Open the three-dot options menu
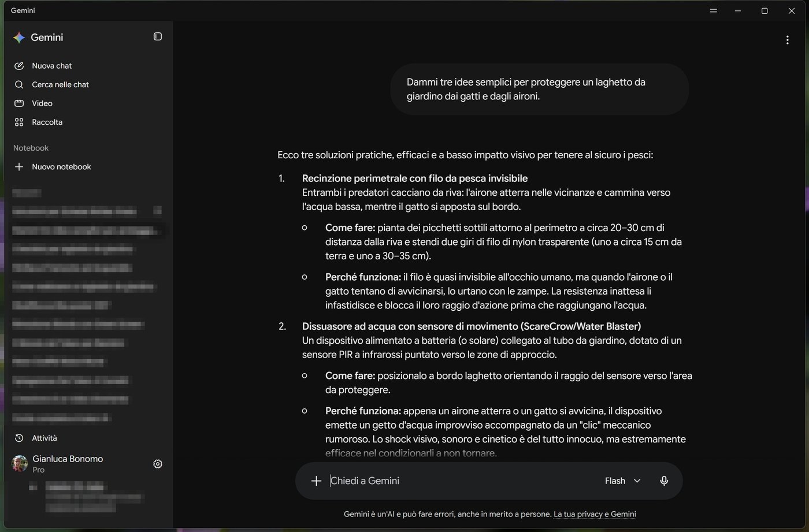The width and height of the screenshot is (809, 532). pyautogui.click(x=787, y=40)
